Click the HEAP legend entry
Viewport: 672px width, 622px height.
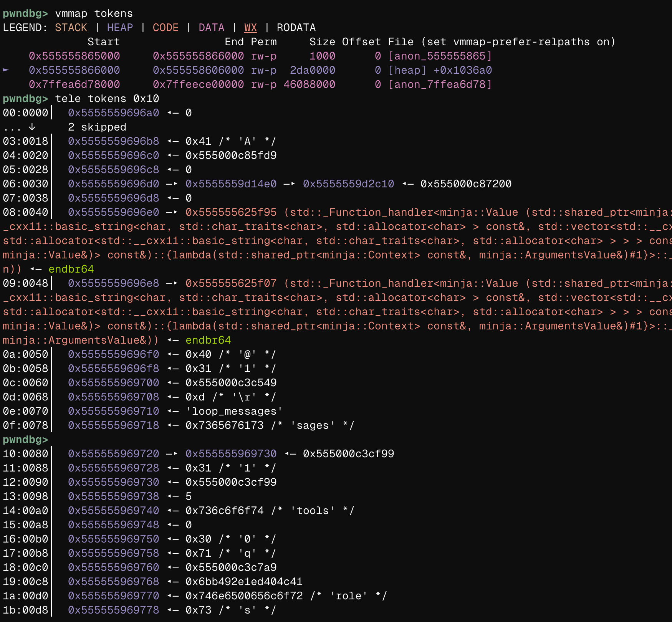click(x=120, y=28)
